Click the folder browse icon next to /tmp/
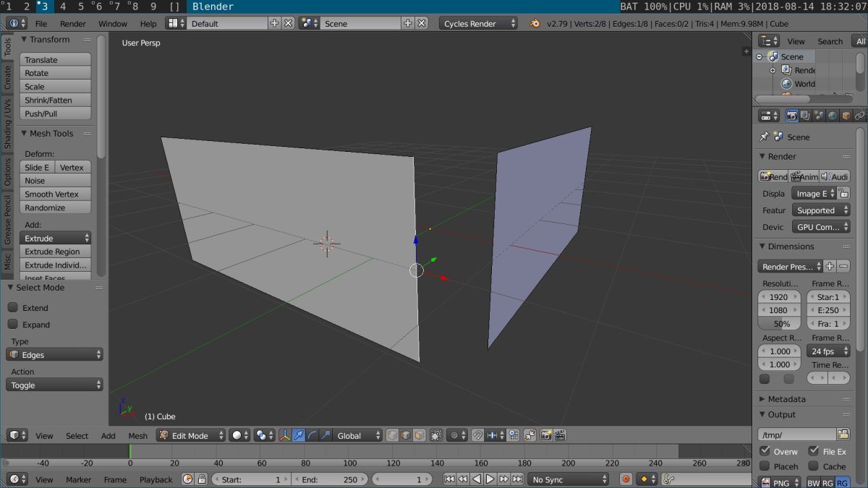 [843, 435]
